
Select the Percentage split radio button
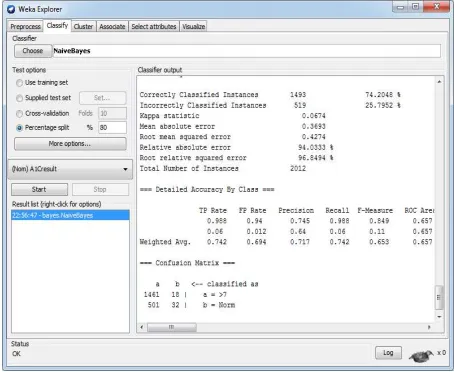(x=19, y=128)
